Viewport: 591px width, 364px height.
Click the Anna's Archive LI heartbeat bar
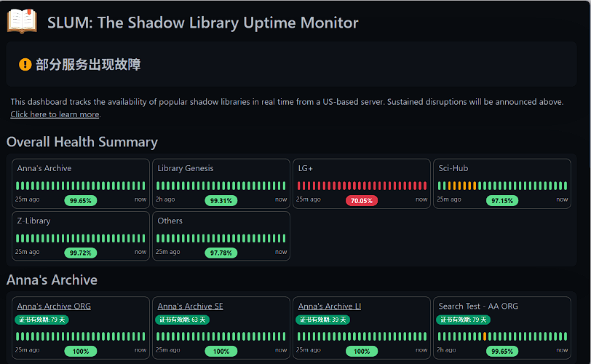(362, 336)
